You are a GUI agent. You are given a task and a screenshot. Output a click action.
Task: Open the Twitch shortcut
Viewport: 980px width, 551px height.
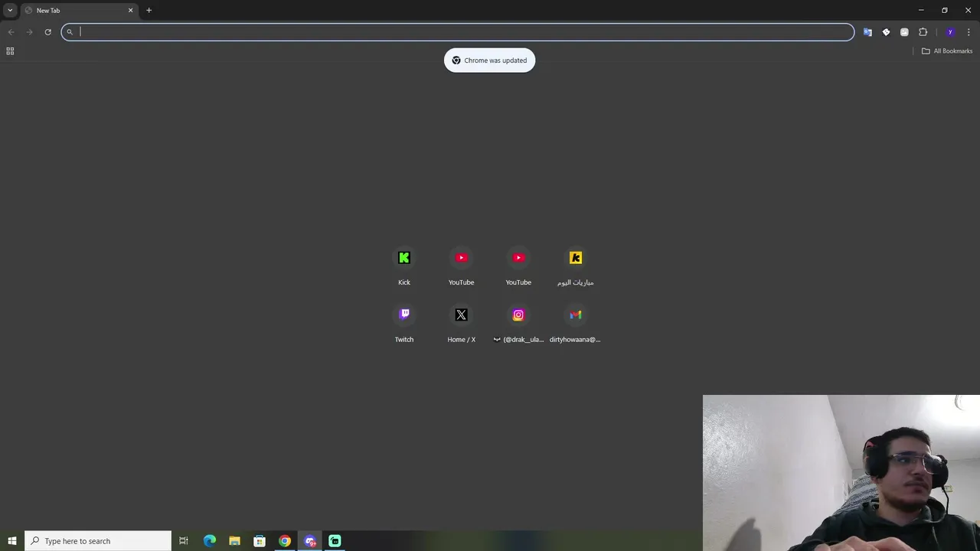tap(404, 324)
